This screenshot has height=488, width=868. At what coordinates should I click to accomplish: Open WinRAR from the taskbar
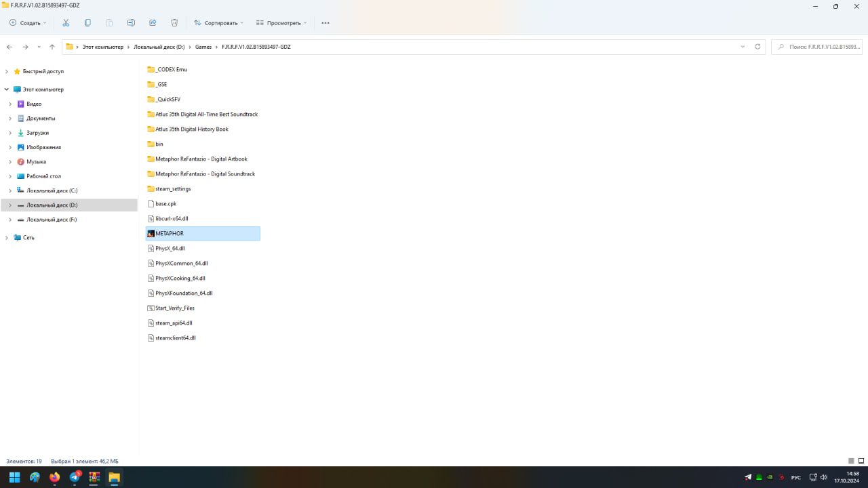tap(94, 477)
